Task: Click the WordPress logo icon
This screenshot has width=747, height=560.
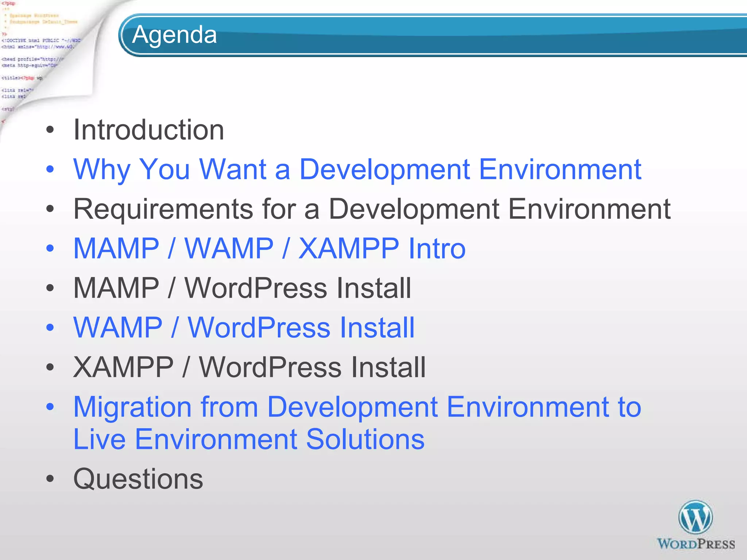Action: tap(695, 517)
